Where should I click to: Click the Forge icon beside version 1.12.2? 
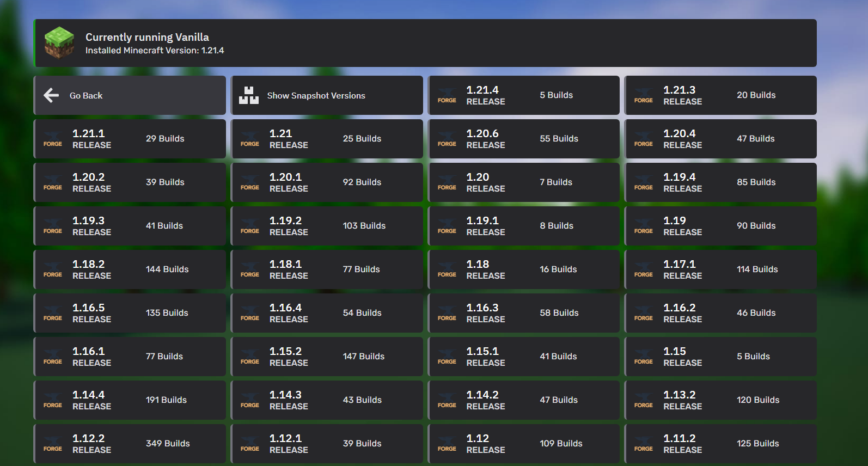click(53, 444)
